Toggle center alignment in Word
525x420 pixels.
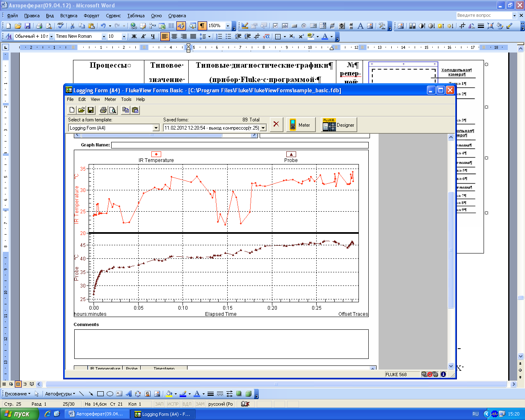174,37
